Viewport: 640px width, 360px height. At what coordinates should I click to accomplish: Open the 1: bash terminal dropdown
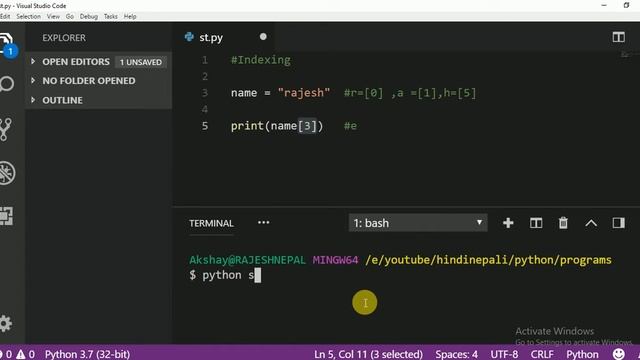(x=418, y=223)
